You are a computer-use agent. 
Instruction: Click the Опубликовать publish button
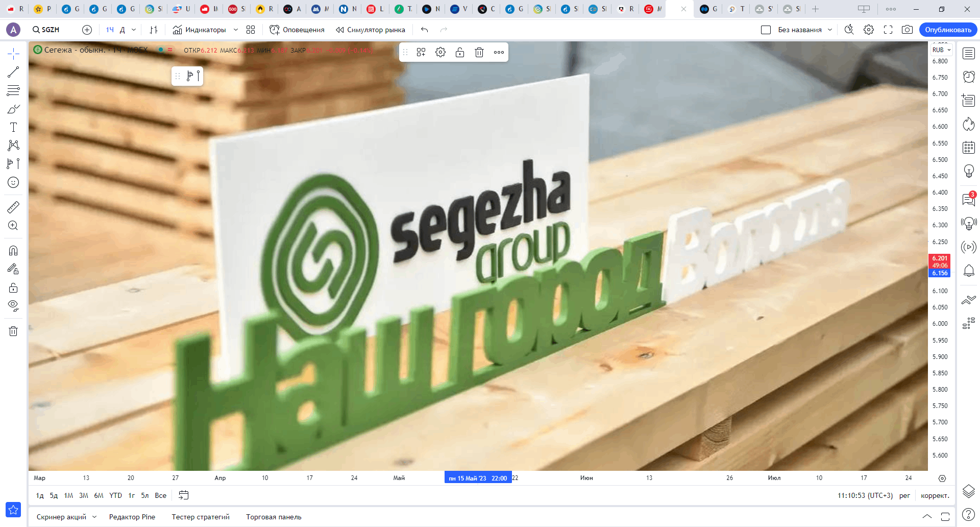click(948, 30)
